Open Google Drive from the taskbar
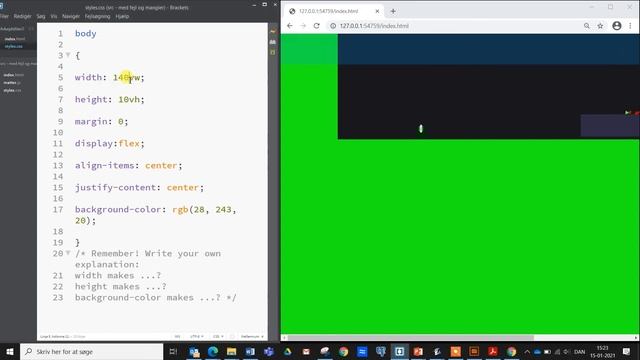 tap(288, 351)
